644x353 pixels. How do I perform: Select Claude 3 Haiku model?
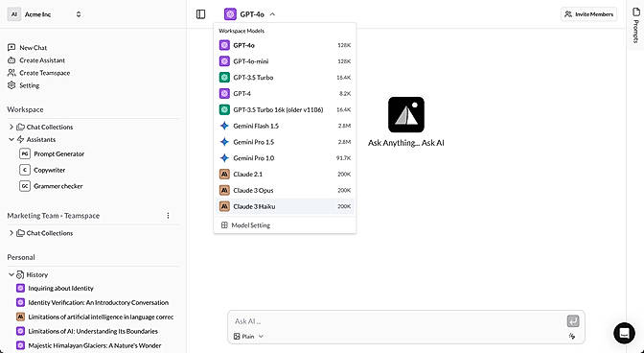point(285,206)
